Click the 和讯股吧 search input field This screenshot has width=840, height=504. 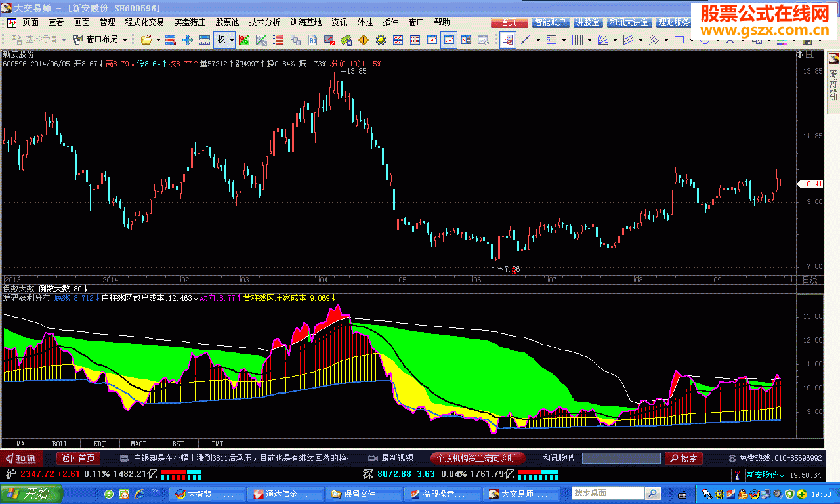pos(621,458)
